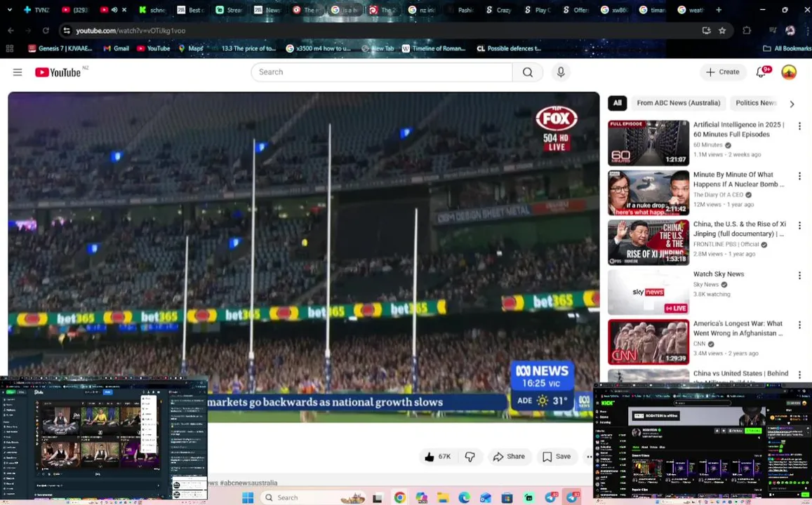The width and height of the screenshot is (812, 505).
Task: Open File Explorer from the taskbar
Action: click(442, 498)
